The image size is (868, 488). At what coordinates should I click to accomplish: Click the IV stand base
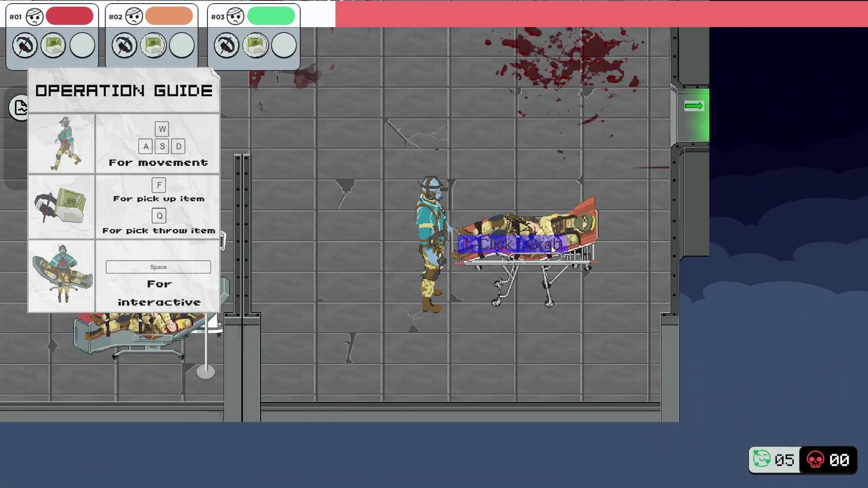[206, 372]
